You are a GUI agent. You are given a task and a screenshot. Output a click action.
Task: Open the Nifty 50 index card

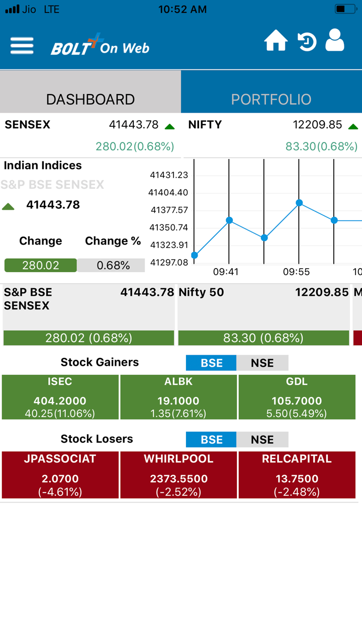pos(263,315)
